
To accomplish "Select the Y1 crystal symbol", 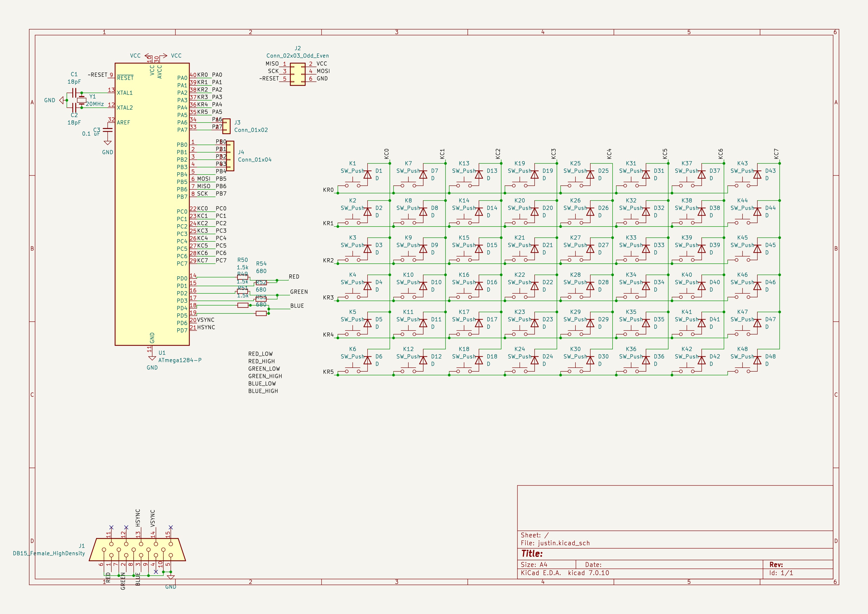I will [x=81, y=100].
